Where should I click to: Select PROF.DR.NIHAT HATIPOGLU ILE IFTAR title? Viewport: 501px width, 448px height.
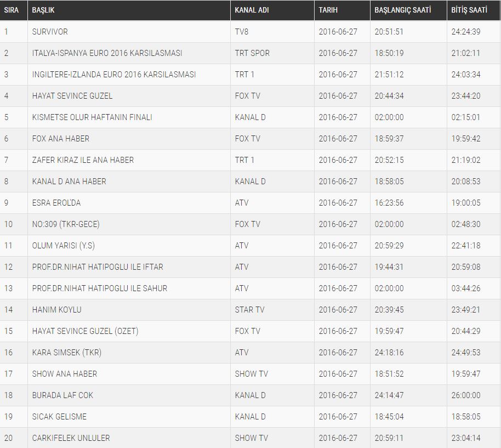(98, 267)
